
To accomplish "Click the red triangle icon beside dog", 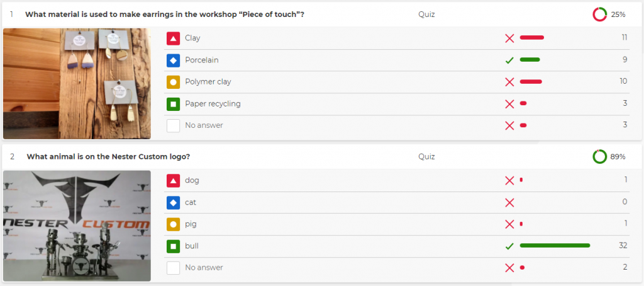I will click(174, 181).
